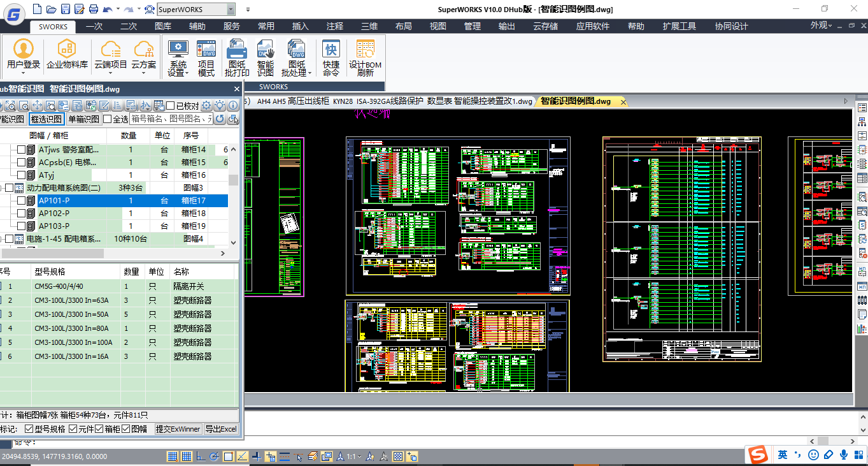Open the customer service headset icon
This screenshot has height=466, width=868.
pos(149,9)
